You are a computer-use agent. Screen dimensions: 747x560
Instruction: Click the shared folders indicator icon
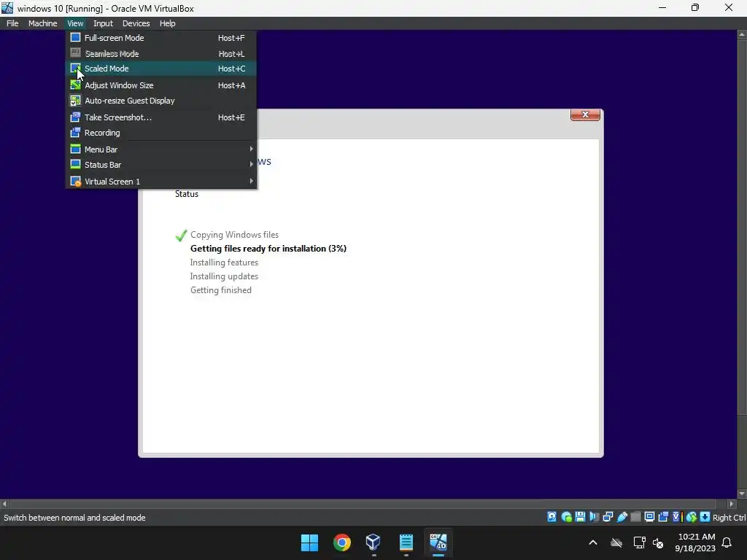pos(635,517)
